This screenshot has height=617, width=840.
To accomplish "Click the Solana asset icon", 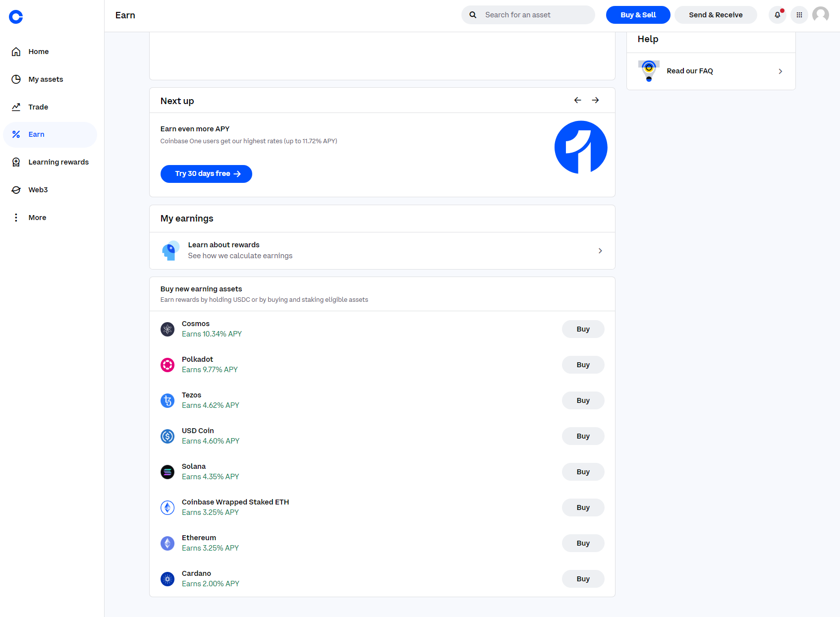I will pyautogui.click(x=168, y=472).
